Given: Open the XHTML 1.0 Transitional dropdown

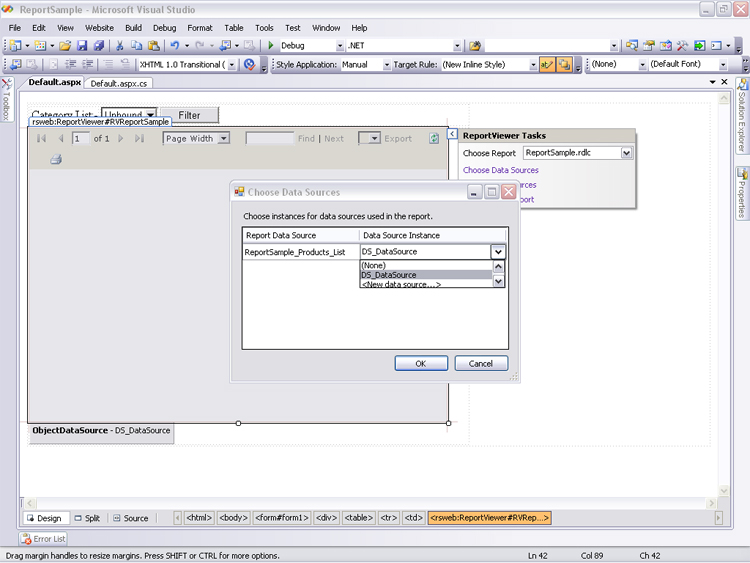Looking at the screenshot, I should (232, 65).
